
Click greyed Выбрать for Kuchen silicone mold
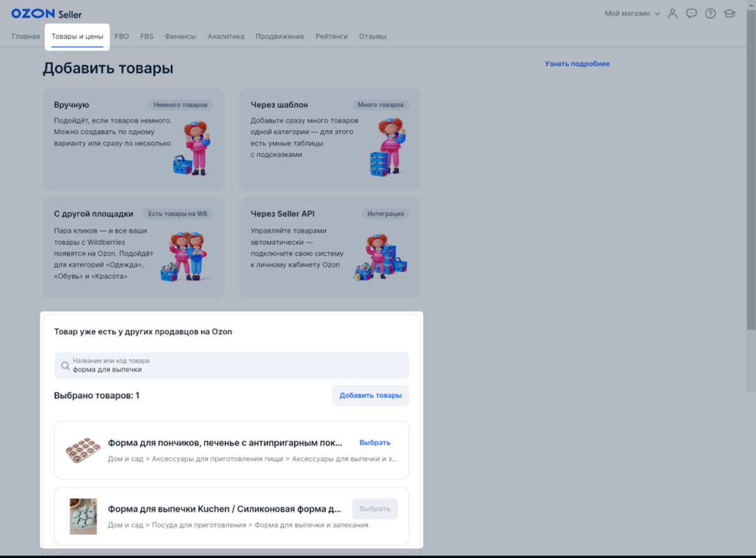375,509
